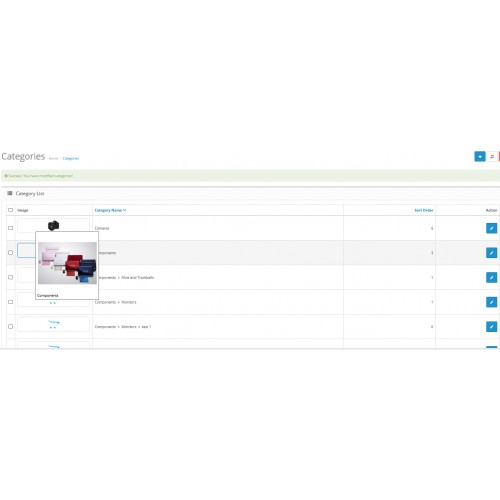Screen dimensions: 500x500
Task: Open the Categories breadcrumb link
Action: (x=71, y=158)
